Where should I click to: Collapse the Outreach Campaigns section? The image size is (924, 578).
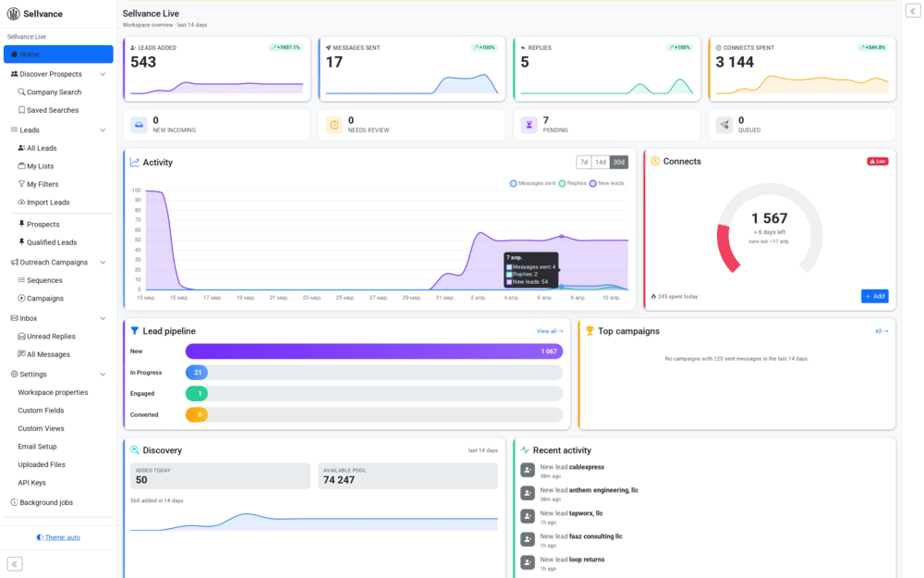pyautogui.click(x=103, y=262)
